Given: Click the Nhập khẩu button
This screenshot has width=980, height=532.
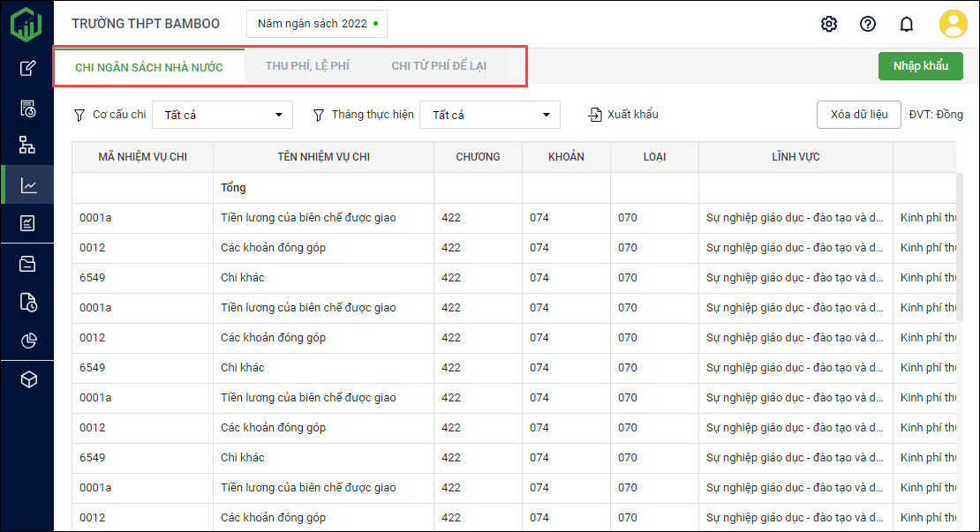Looking at the screenshot, I should click(920, 66).
